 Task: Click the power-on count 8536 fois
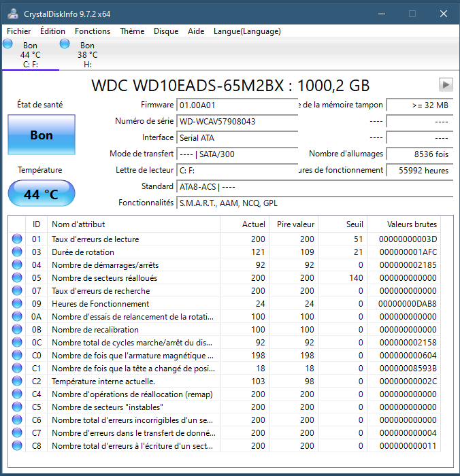click(x=420, y=154)
